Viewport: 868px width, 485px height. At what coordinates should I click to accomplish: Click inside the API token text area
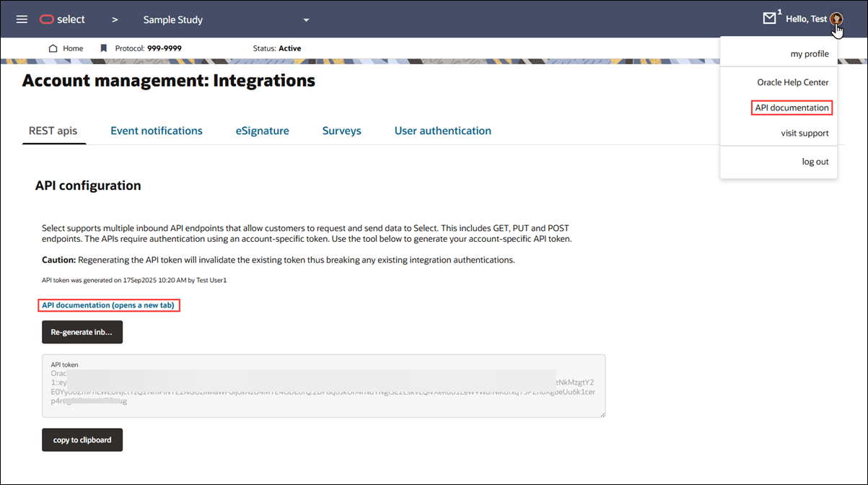[x=323, y=385]
